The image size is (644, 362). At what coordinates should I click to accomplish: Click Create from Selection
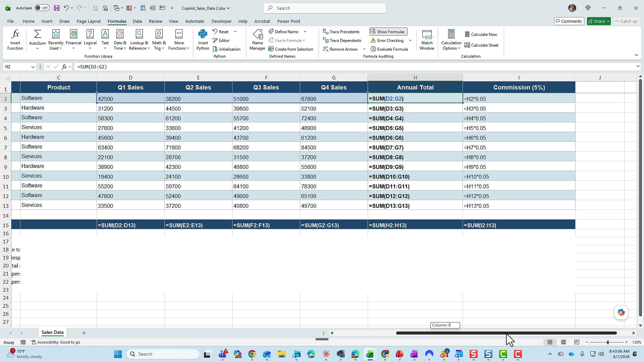tap(291, 49)
